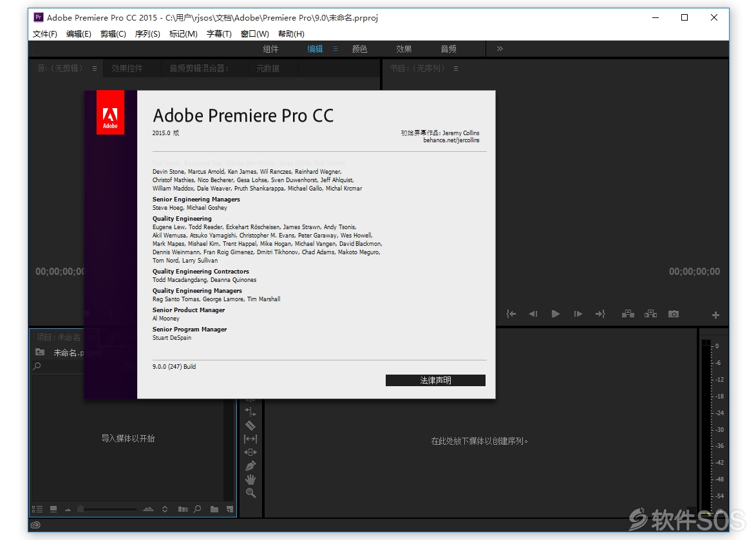The image size is (756, 540).
Task: Select the 节目:(无序列) panel tab
Action: click(417, 68)
